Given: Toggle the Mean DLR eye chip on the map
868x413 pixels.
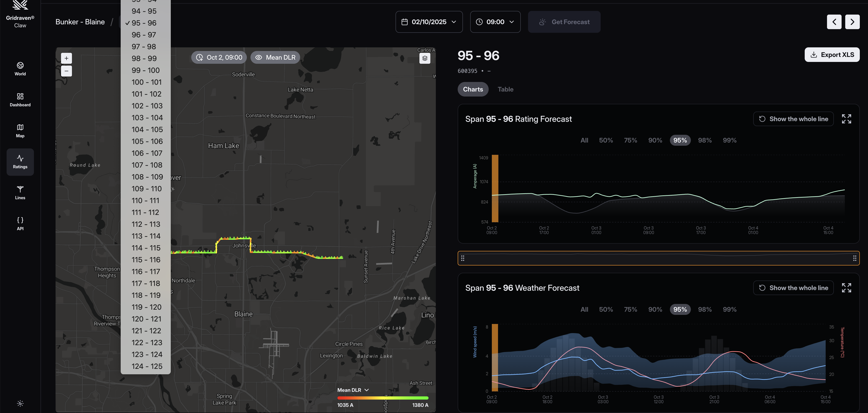Looking at the screenshot, I should pyautogui.click(x=275, y=58).
